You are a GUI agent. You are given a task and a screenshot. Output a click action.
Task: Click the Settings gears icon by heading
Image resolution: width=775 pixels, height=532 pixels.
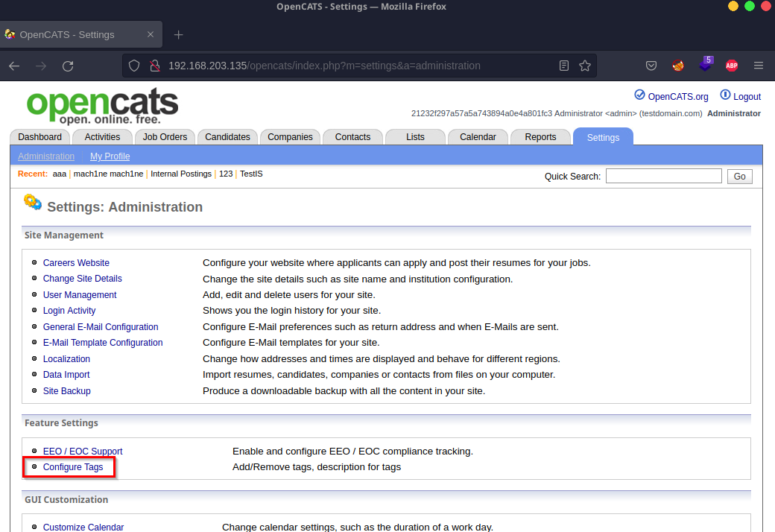(33, 202)
